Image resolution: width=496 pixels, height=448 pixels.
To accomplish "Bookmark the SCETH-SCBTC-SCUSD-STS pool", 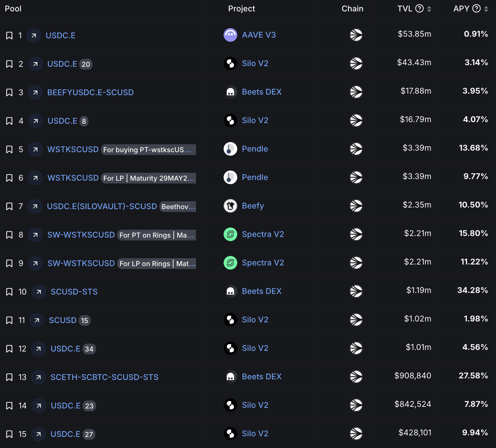I will [10, 377].
